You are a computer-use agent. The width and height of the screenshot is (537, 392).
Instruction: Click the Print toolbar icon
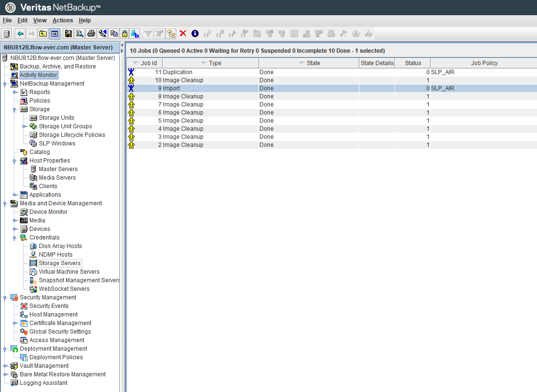(x=91, y=34)
